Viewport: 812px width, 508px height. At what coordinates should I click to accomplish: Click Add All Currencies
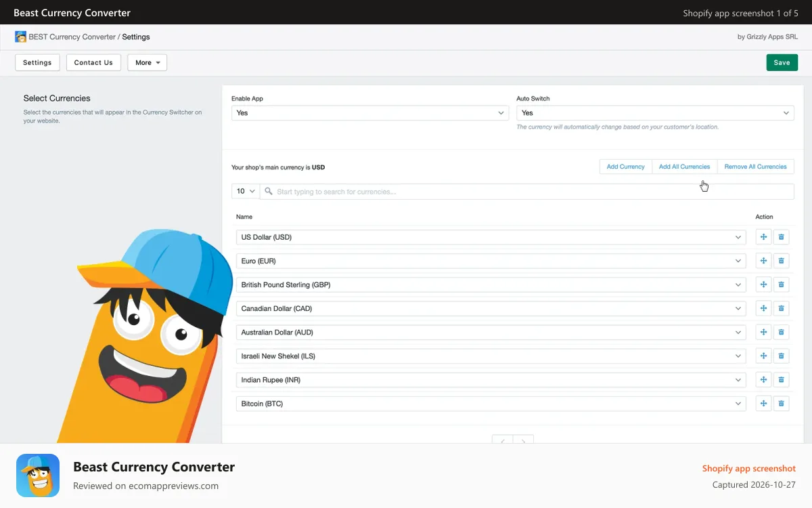coord(684,167)
